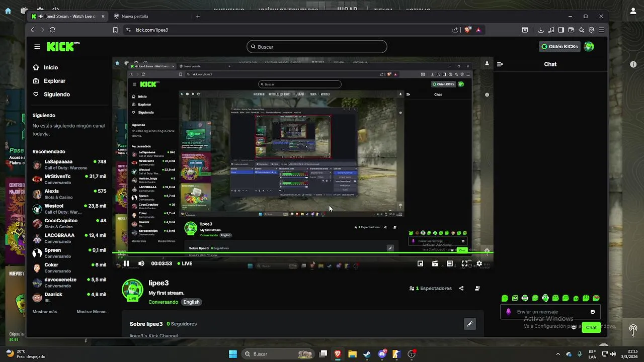644x362 pixels.
Task: Collapse list with Mostrar Menos
Action: click(x=92, y=312)
